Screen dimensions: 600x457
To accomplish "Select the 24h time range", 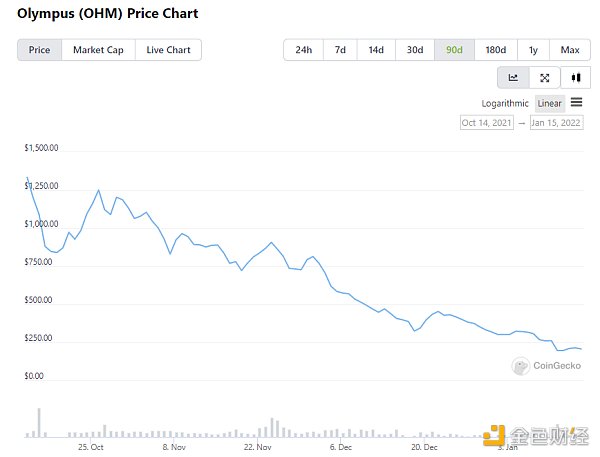I will click(x=304, y=50).
